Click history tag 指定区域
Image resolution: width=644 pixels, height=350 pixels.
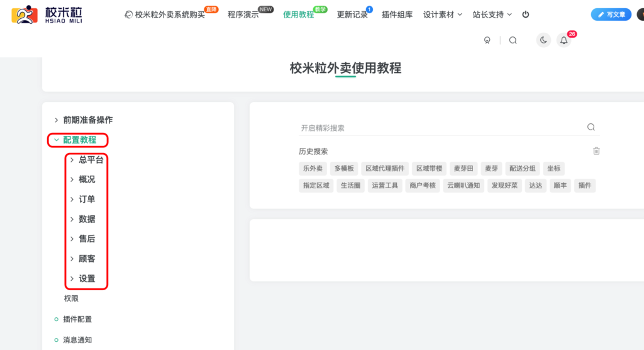point(316,186)
